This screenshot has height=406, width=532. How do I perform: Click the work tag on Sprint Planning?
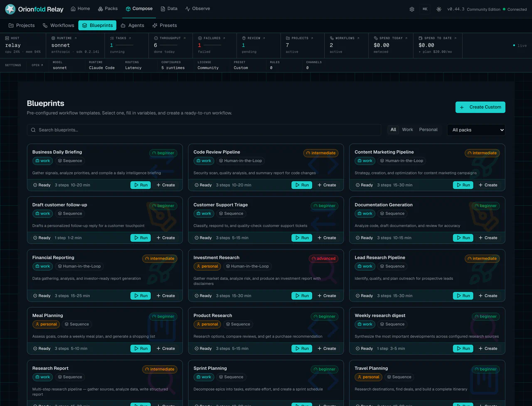pos(204,377)
